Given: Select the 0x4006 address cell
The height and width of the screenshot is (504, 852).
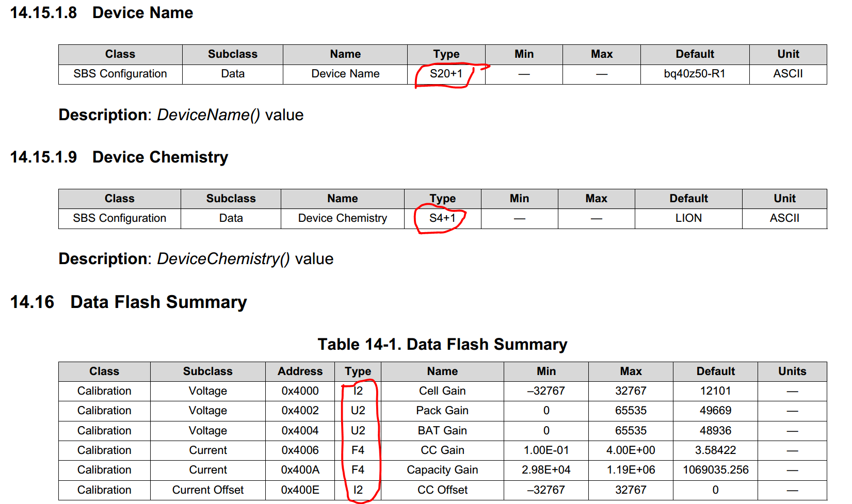Looking at the screenshot, I should click(300, 450).
